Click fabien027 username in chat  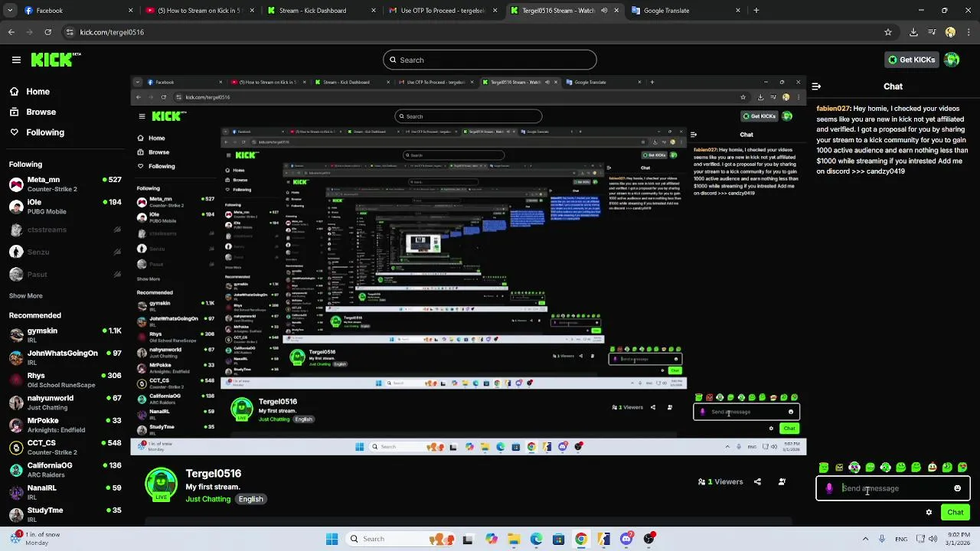(x=833, y=109)
